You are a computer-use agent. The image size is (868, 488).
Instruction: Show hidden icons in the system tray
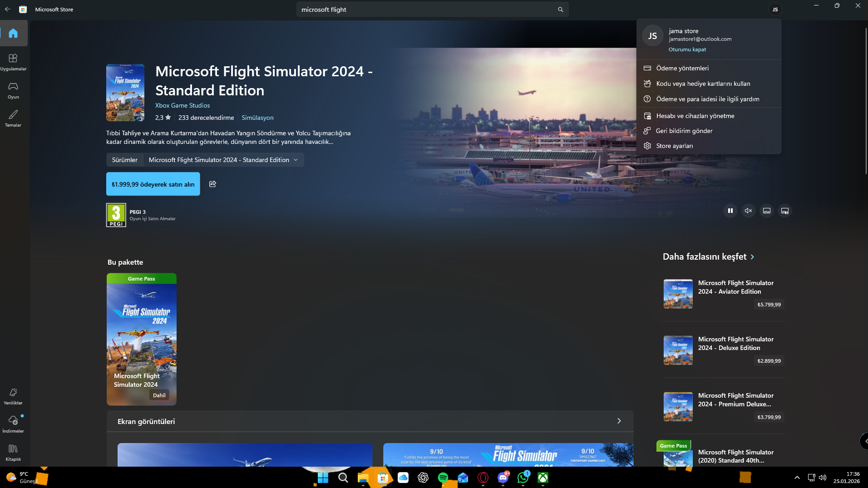point(797,478)
